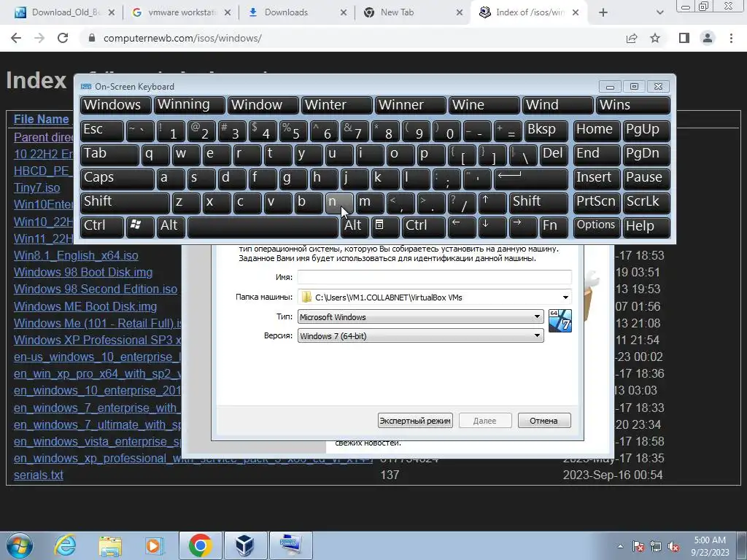Viewport: 747px width, 560px height.
Task: Toggle Fn key on On-Screen Keyboard
Action: tap(554, 227)
